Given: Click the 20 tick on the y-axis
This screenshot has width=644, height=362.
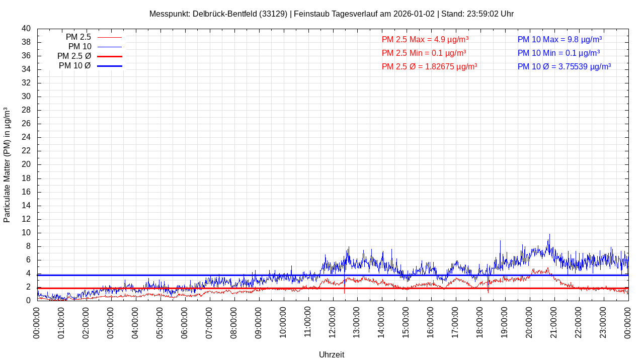Looking at the screenshot, I should [x=26, y=164].
